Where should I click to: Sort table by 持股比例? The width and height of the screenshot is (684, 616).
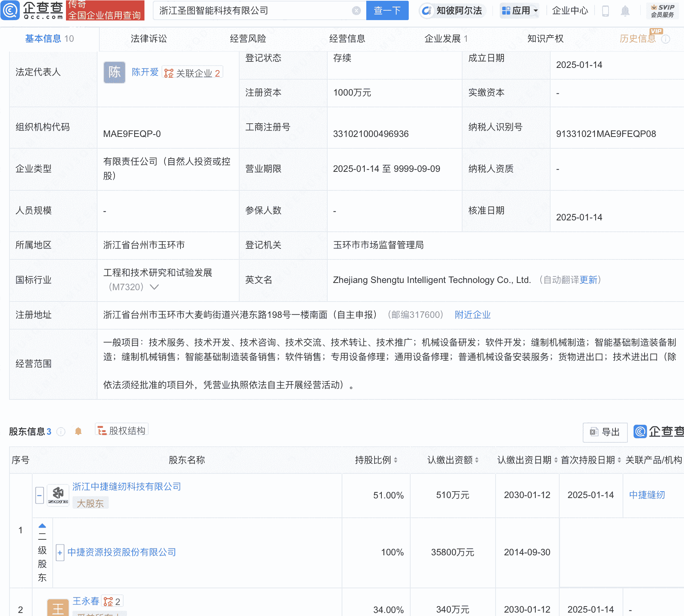tap(397, 460)
